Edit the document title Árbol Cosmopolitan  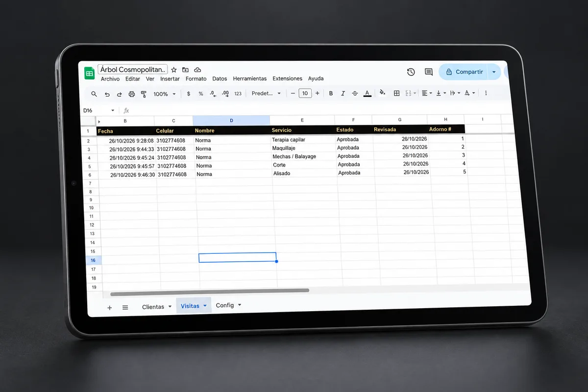pos(133,70)
